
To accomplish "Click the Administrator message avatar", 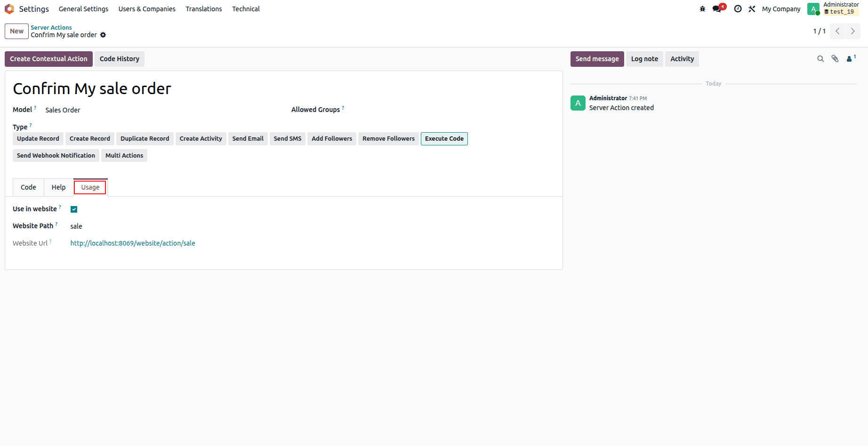I will (578, 103).
